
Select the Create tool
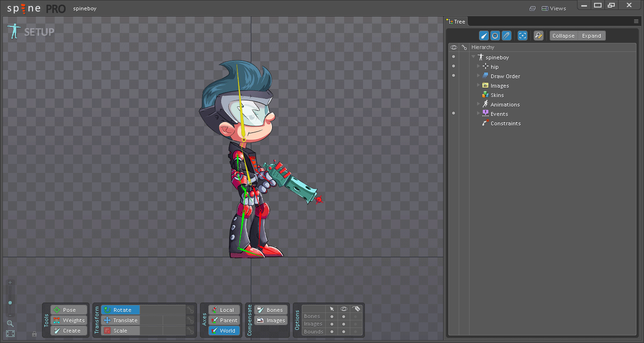pyautogui.click(x=69, y=331)
